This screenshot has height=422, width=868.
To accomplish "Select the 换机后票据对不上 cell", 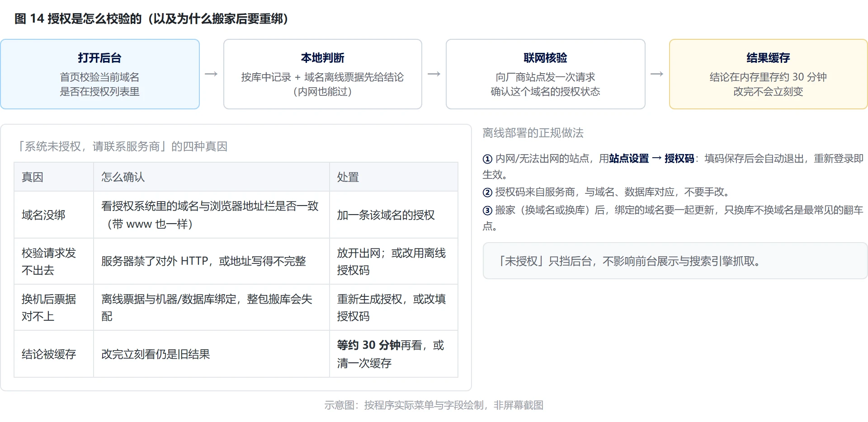I will [54, 307].
